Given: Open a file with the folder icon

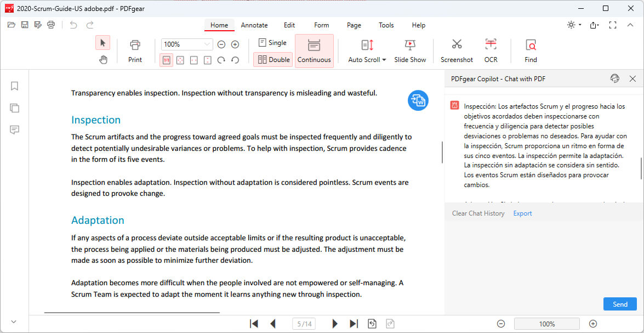Looking at the screenshot, I should click(x=12, y=25).
